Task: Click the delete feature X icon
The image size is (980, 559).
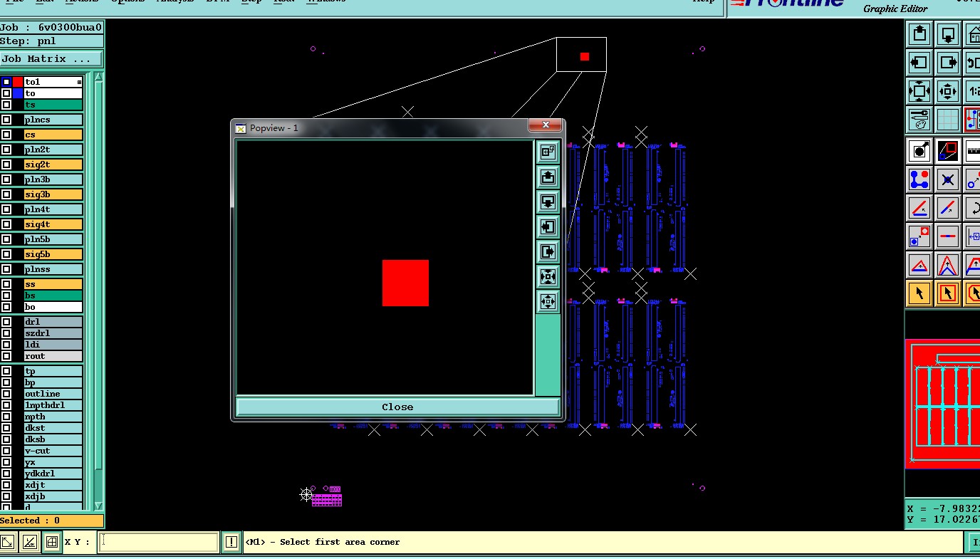Action: [x=947, y=179]
